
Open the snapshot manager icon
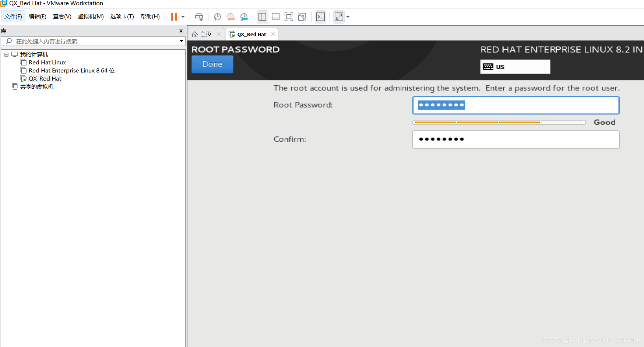244,17
